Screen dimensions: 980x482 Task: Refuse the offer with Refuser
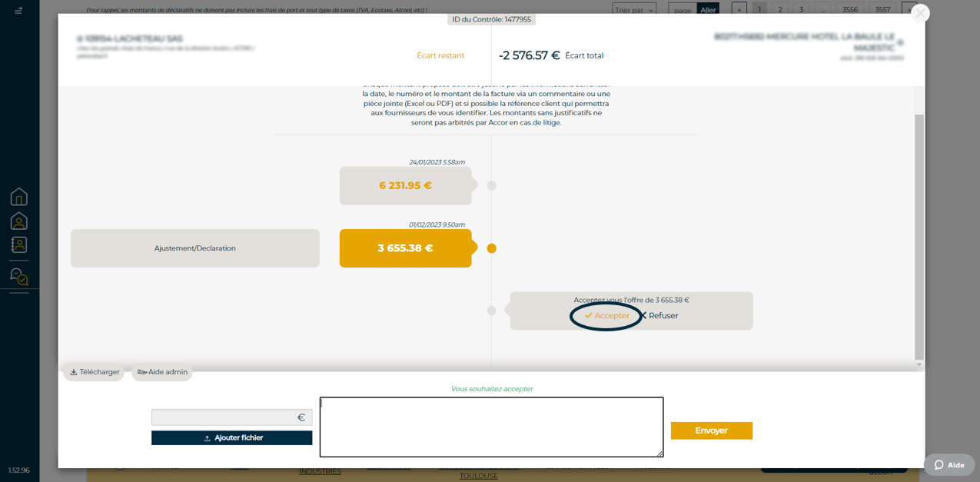tap(659, 316)
